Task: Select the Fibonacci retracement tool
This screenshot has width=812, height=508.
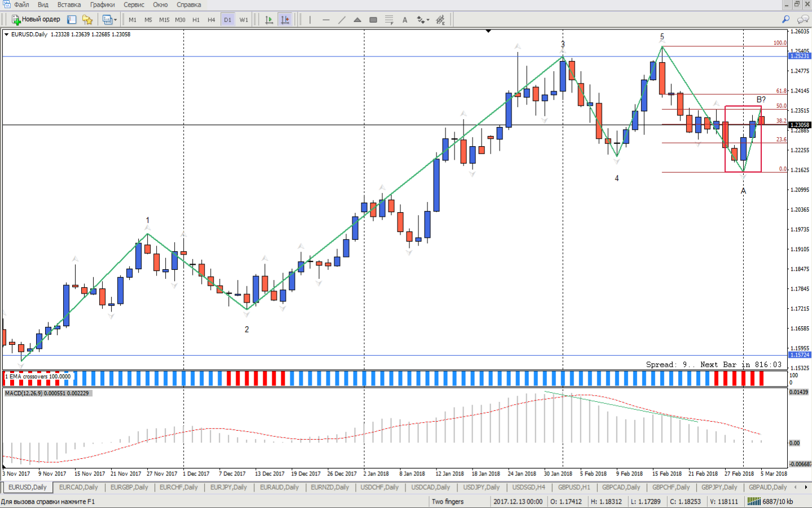Action: (x=389, y=19)
